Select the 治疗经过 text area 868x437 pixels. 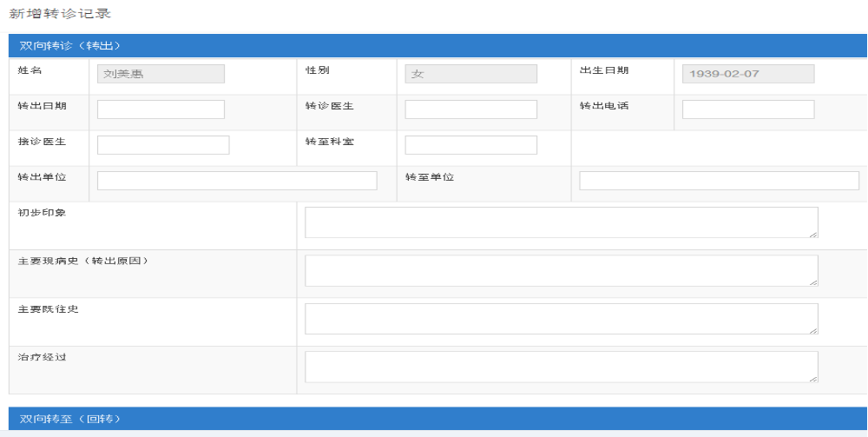point(561,367)
